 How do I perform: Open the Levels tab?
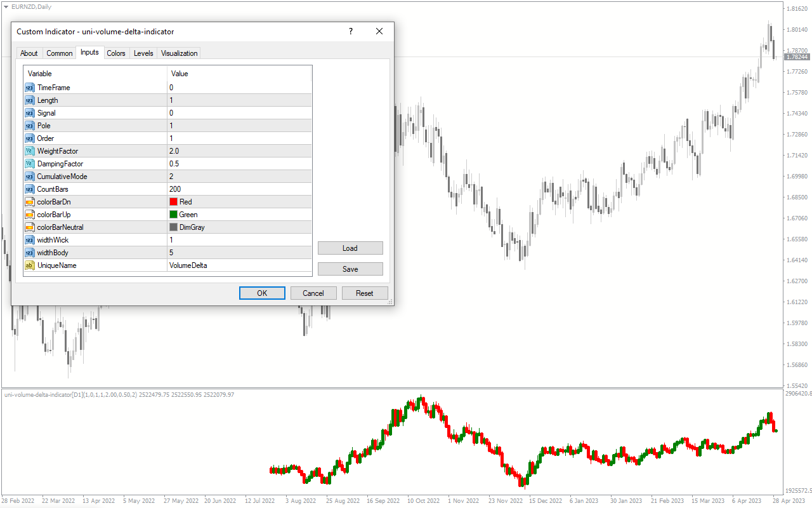[x=143, y=53]
